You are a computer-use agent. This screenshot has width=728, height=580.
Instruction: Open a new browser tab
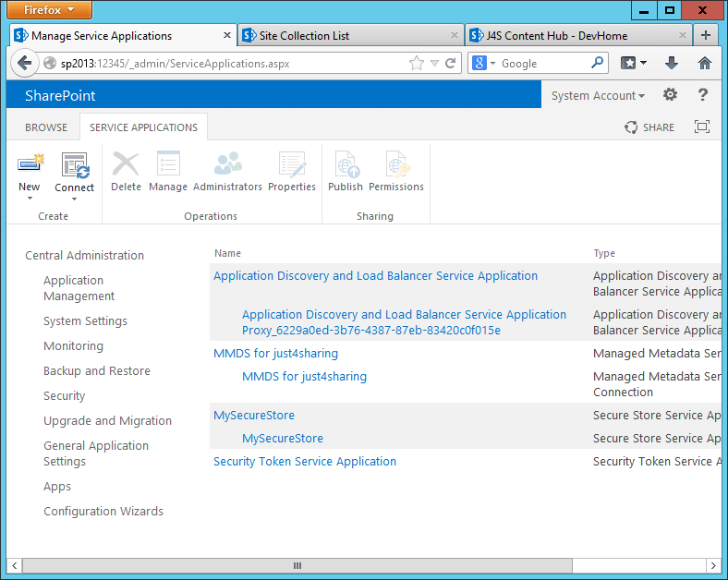point(706,35)
